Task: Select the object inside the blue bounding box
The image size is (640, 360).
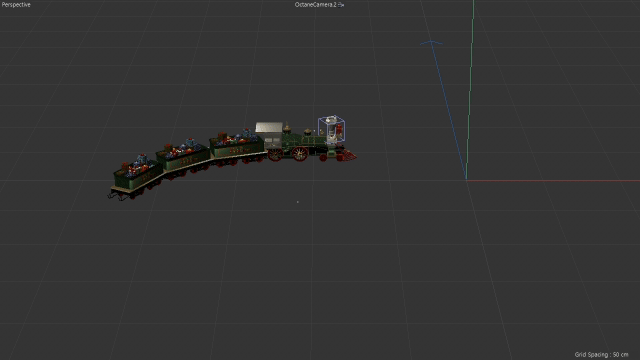Action: (x=332, y=130)
